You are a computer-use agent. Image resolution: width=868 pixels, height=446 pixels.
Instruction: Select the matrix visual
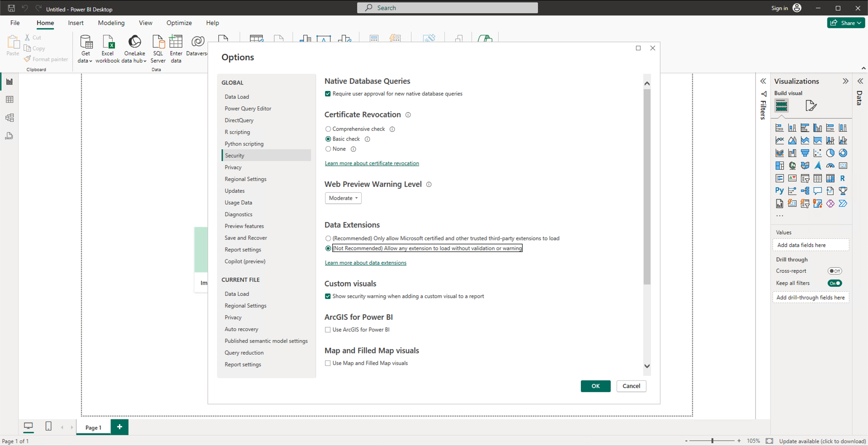830,179
